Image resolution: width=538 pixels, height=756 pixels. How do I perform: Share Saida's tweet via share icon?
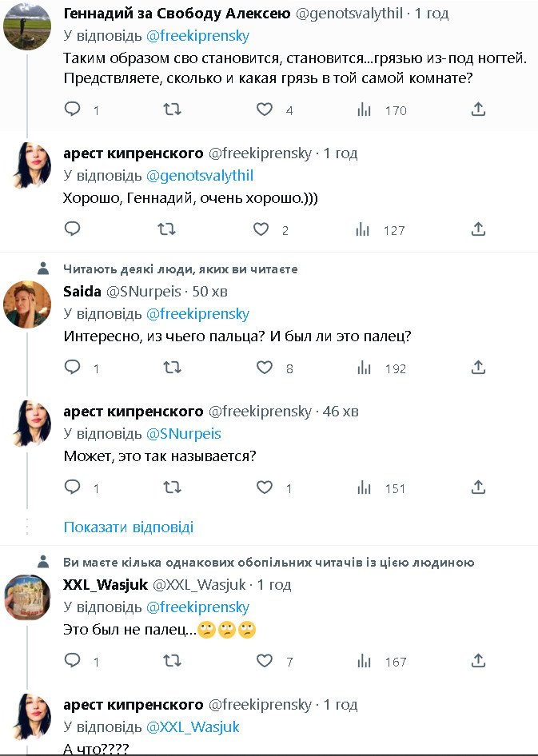click(478, 368)
